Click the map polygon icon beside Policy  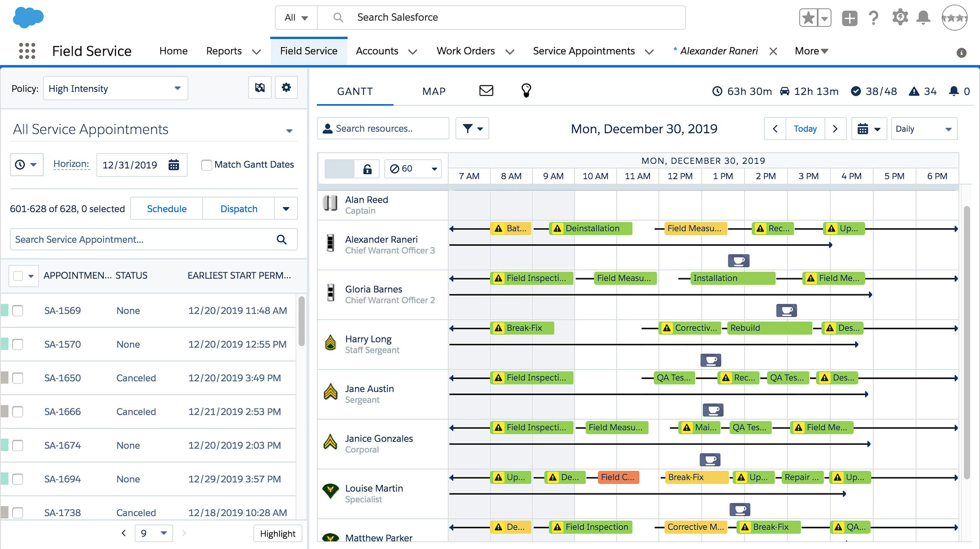pos(260,88)
